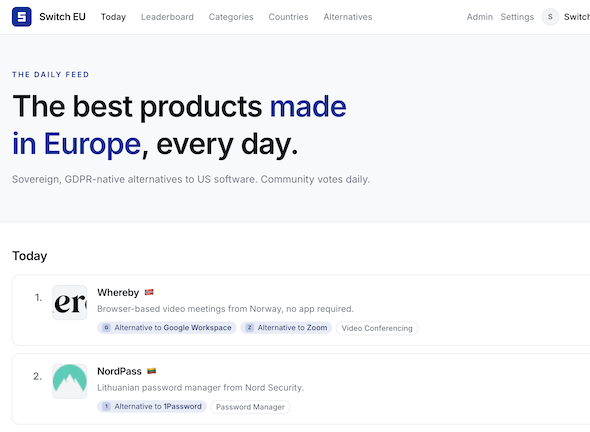This screenshot has height=432, width=590.
Task: Click the Zoom badge icon in tag
Action: pos(249,328)
